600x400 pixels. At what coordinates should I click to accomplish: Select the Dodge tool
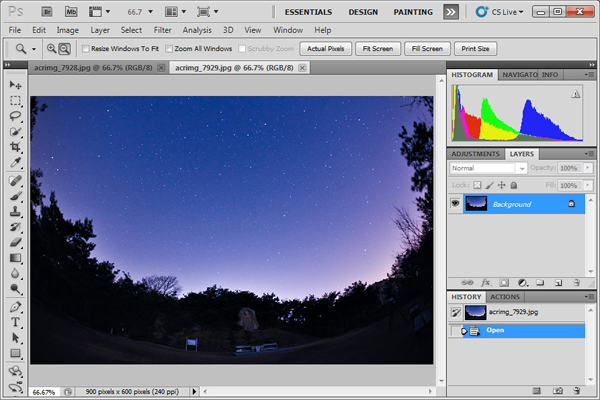click(x=15, y=289)
